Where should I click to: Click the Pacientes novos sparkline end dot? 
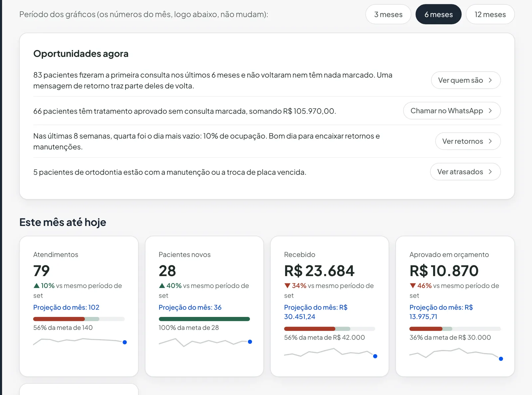(x=250, y=342)
